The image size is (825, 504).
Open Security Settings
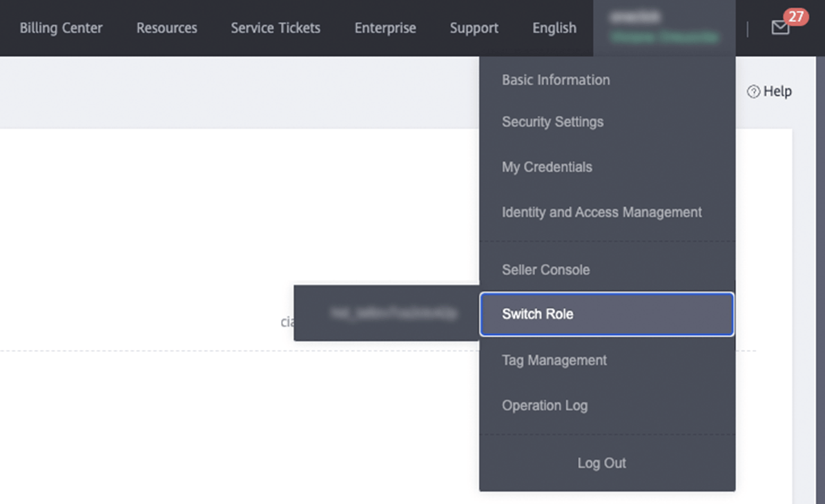[552, 122]
